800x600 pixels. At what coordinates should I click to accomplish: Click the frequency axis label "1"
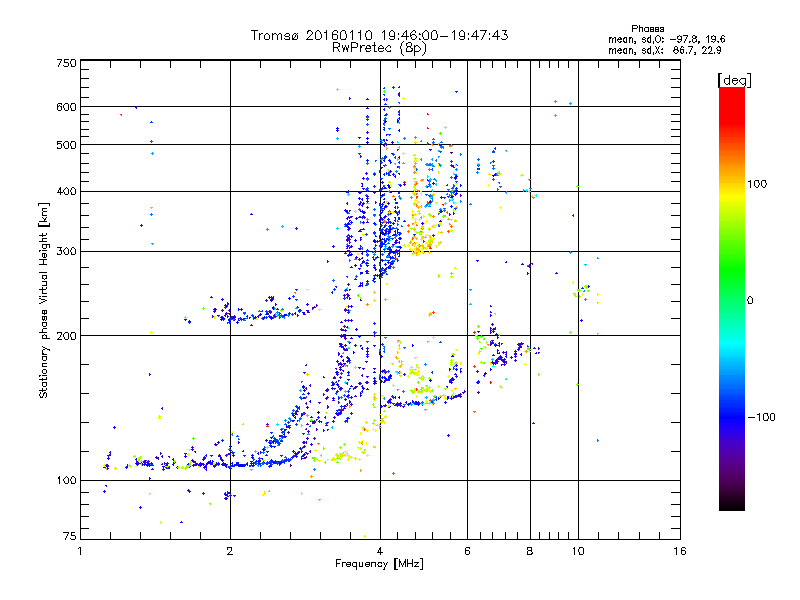pos(80,551)
